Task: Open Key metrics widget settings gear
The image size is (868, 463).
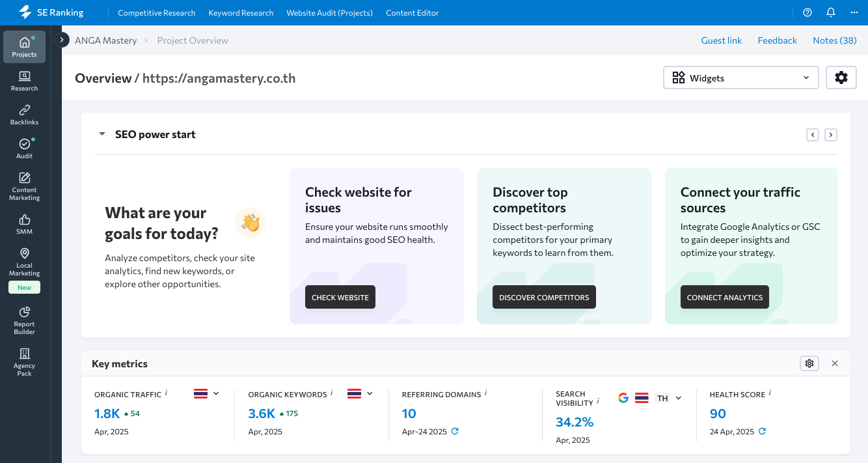Action: (x=809, y=363)
